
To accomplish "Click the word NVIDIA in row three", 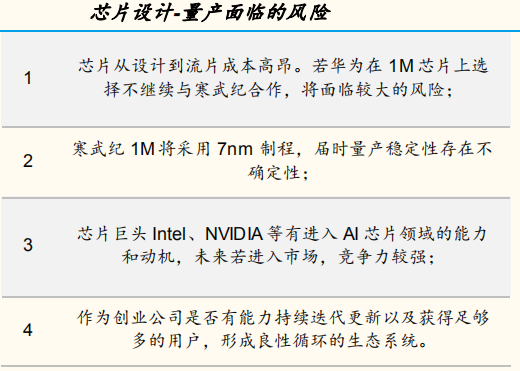I will (x=234, y=234).
